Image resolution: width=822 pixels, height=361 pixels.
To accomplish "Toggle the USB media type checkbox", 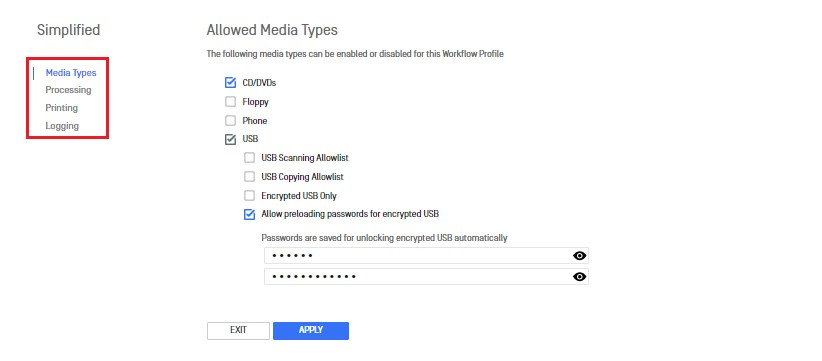I will tap(230, 139).
